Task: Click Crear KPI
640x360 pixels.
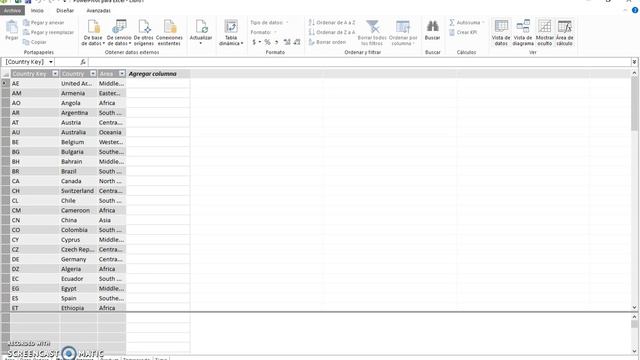Action: coord(463,32)
